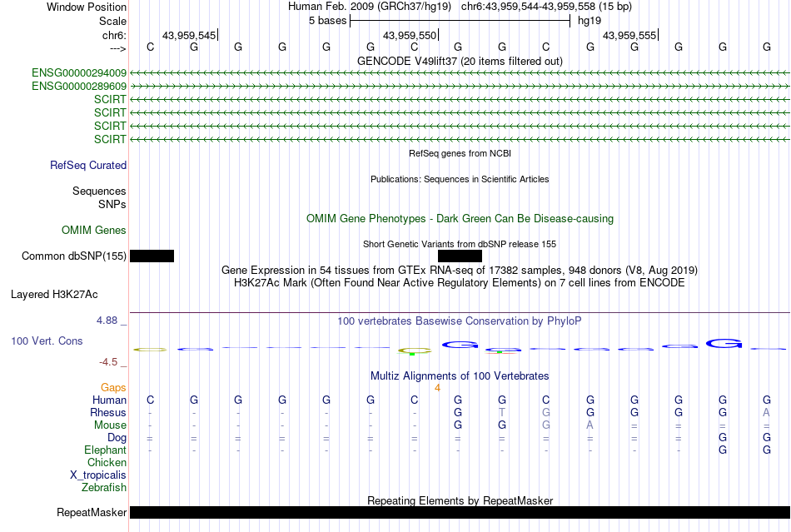Click the X_tropicalis species label
Viewport: 791px width, 532px height.
98,475
